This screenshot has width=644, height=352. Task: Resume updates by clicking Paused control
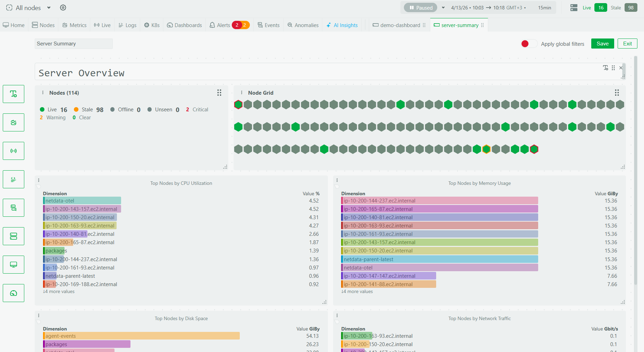[x=420, y=7]
